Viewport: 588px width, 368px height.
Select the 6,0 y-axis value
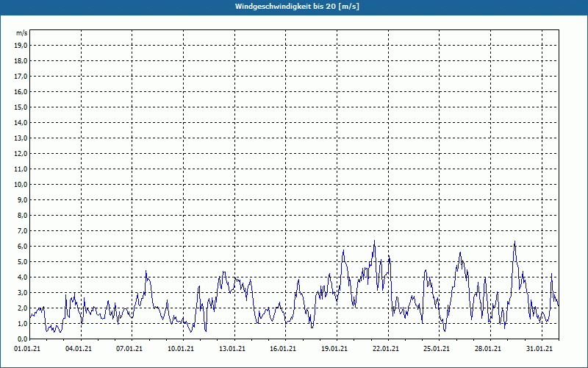pos(22,246)
